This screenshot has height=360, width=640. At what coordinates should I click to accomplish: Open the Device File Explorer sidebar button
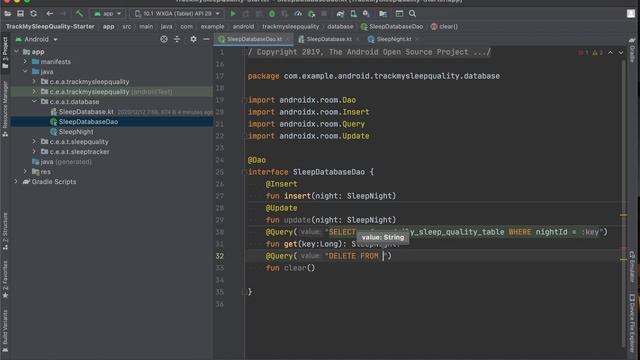(632, 322)
